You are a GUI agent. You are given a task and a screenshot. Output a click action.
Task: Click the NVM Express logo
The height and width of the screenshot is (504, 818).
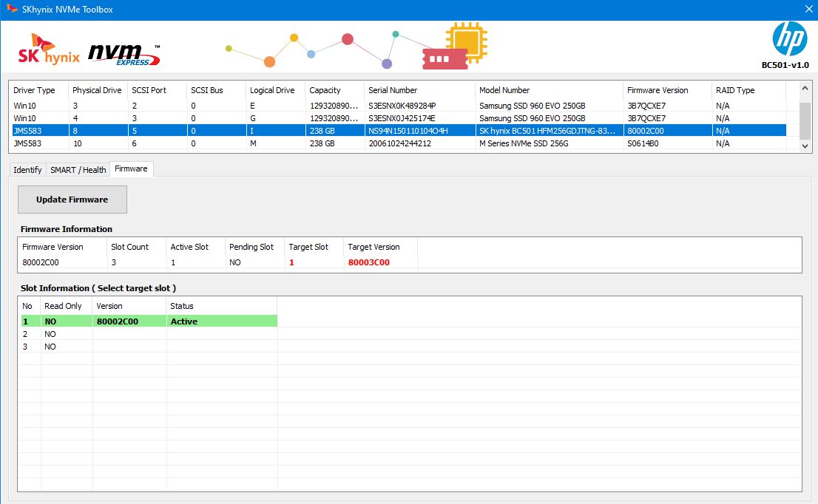coord(124,55)
